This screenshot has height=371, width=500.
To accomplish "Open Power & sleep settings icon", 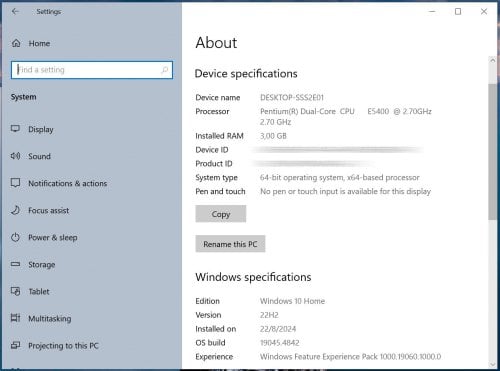I will point(15,237).
